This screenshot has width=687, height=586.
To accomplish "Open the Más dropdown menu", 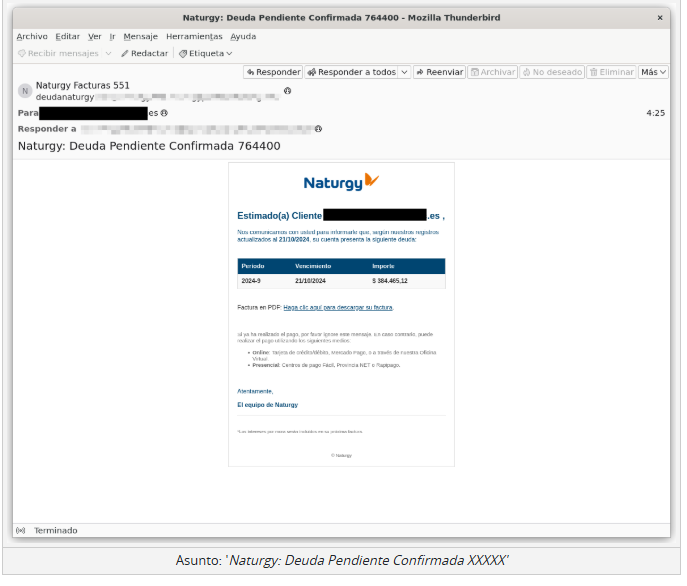I will coord(655,72).
